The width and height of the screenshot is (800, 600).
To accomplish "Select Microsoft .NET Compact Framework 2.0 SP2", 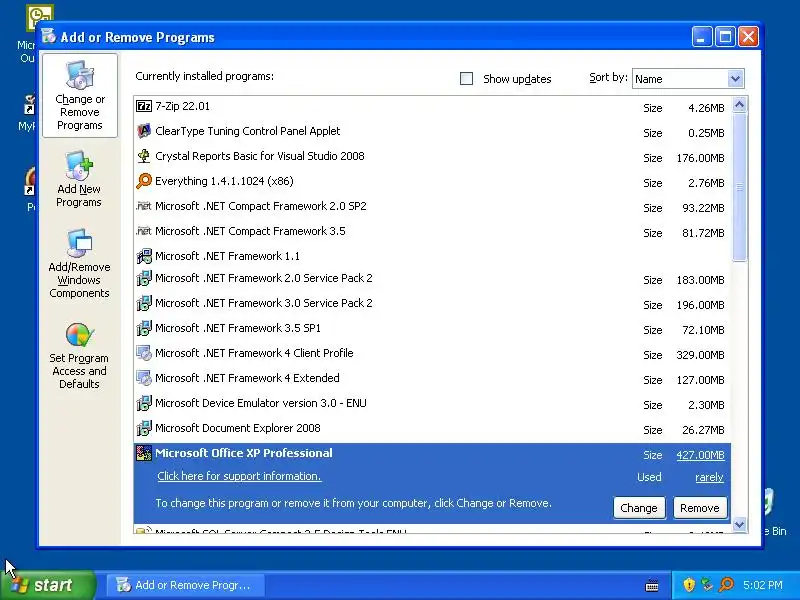I will [x=432, y=207].
